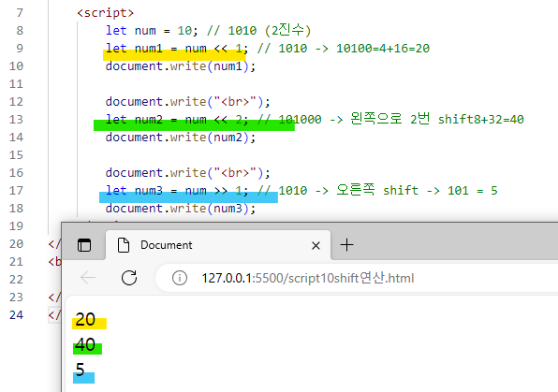Click the document.write(num3) line

pyautogui.click(x=181, y=209)
